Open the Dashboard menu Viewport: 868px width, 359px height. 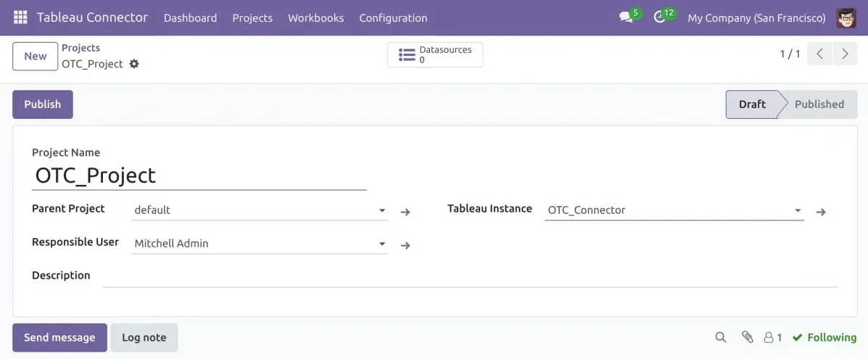[191, 18]
